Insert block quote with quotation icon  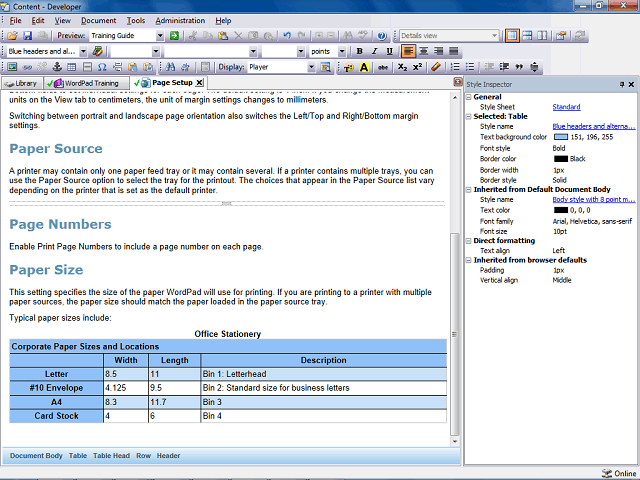519,67
